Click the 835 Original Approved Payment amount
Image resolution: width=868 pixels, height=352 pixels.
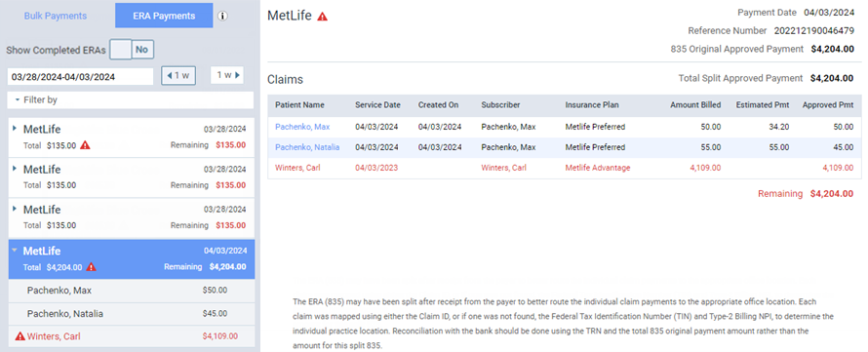(832, 49)
